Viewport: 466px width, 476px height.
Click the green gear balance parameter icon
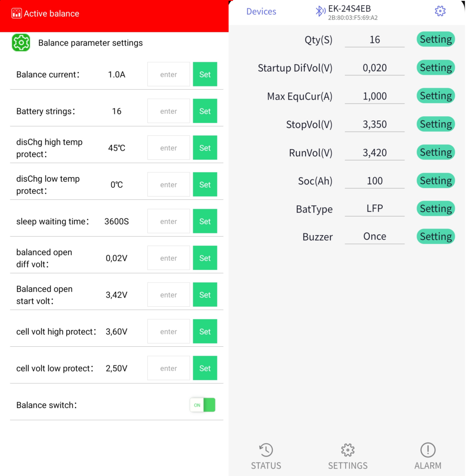pos(21,43)
